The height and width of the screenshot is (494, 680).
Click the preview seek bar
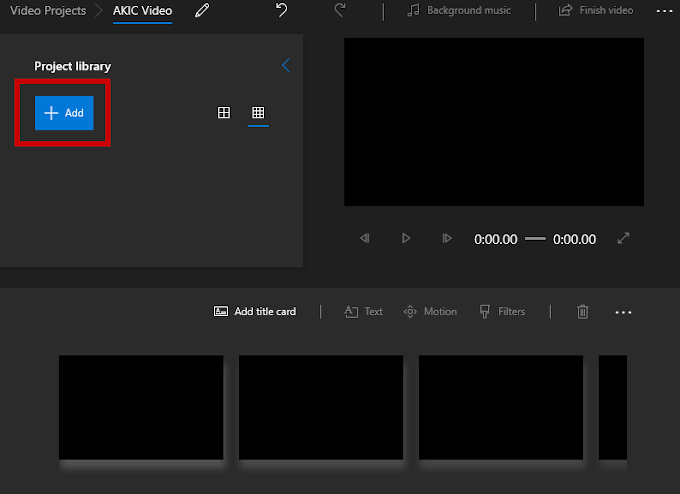[x=535, y=239]
